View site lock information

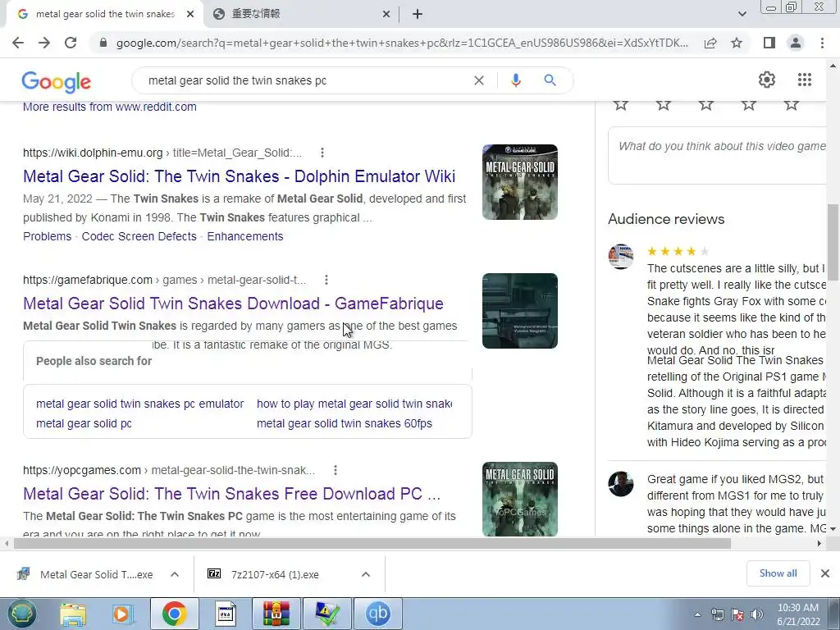coord(103,43)
